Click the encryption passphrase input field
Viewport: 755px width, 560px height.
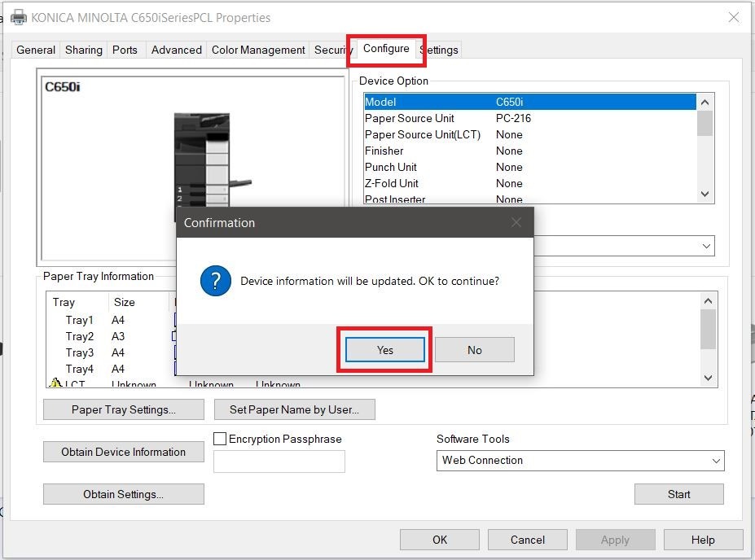[x=279, y=462]
